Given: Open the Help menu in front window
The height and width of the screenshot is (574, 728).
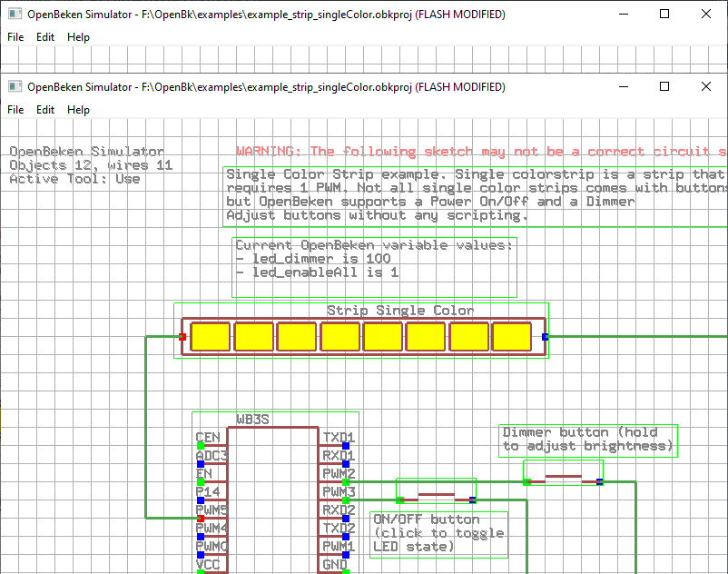Looking at the screenshot, I should 78,110.
